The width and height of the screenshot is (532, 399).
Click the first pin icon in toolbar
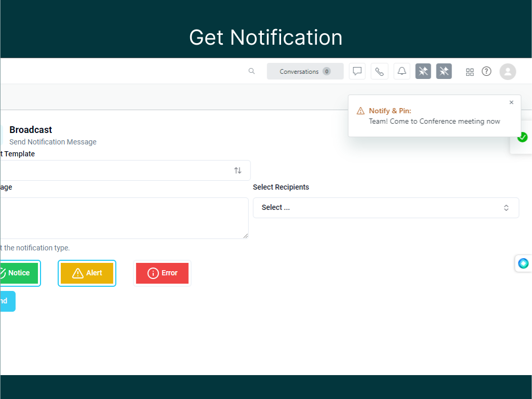pyautogui.click(x=423, y=71)
